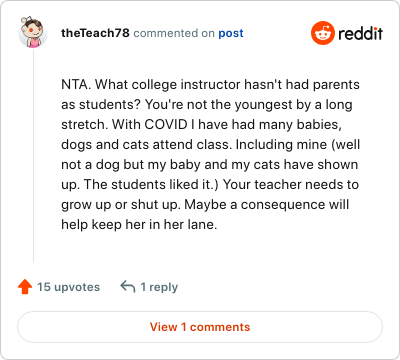Click the "commented on" gray text

[x=174, y=33]
